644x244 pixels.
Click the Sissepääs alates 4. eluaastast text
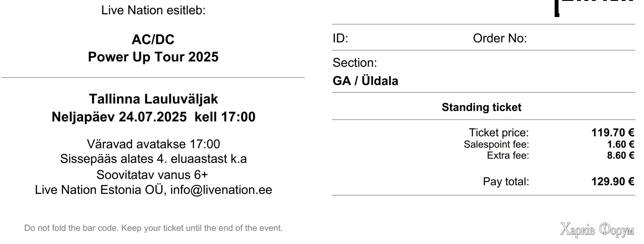(153, 159)
